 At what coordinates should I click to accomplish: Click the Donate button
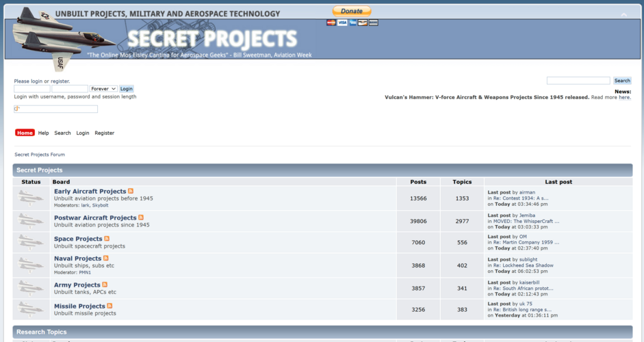(352, 11)
